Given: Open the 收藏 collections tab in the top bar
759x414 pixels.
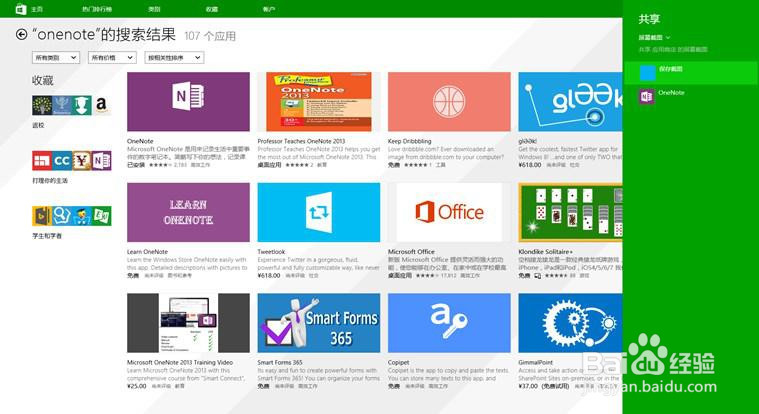Looking at the screenshot, I should click(212, 10).
